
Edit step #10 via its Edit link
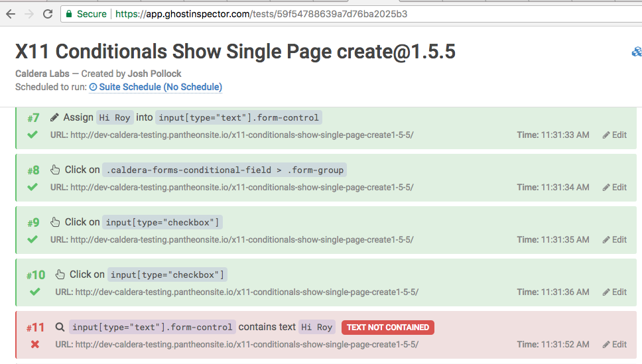coord(615,292)
